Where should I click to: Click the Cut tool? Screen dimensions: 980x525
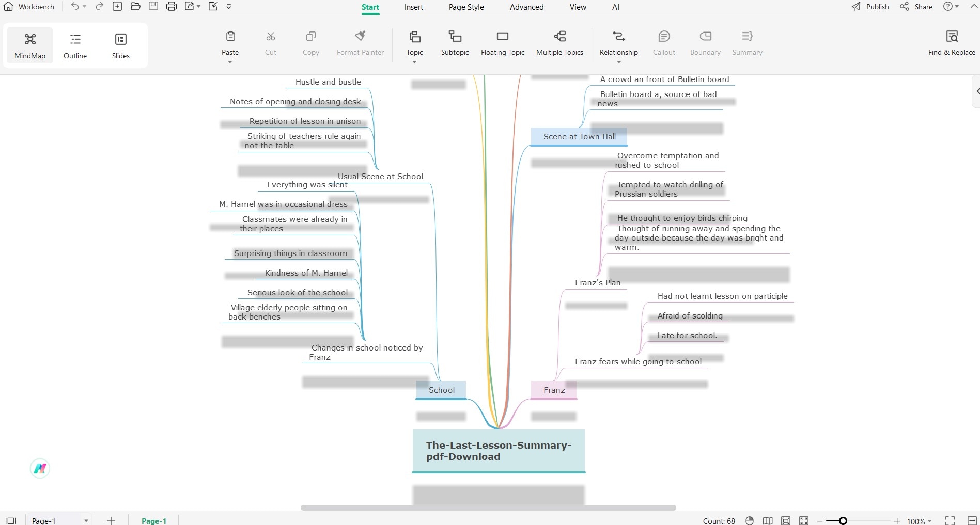click(x=271, y=43)
